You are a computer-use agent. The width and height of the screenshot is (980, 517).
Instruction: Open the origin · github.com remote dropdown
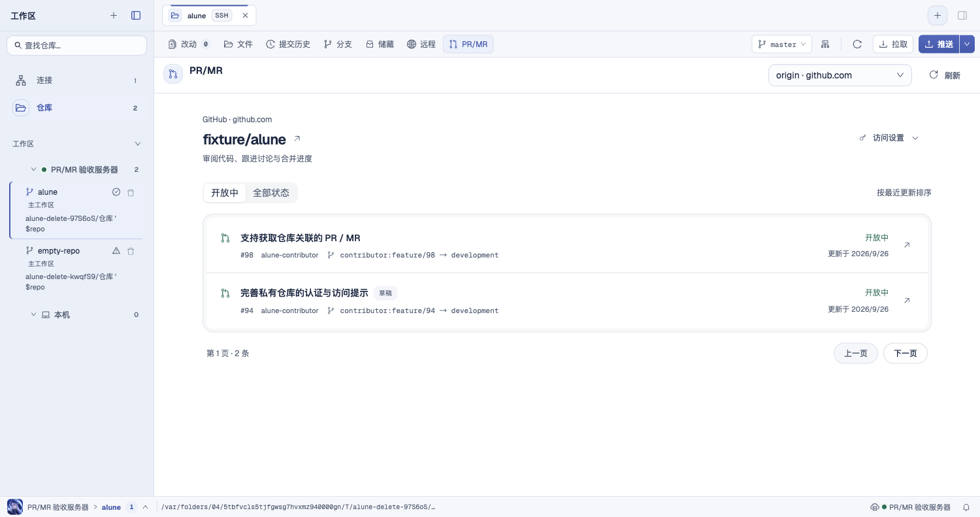click(x=840, y=75)
